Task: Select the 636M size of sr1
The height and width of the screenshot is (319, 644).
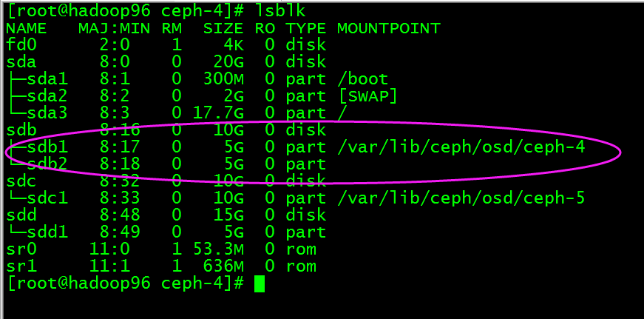Action: [223, 266]
